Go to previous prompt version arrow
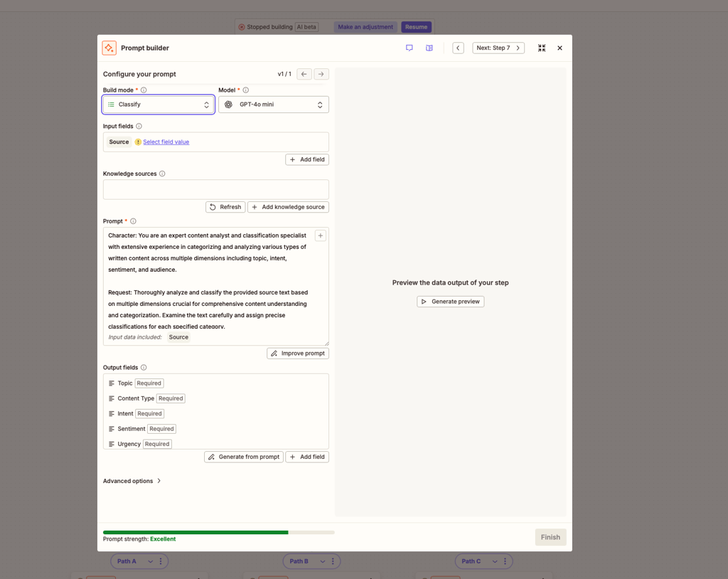Viewport: 728px width, 579px height. pos(304,74)
